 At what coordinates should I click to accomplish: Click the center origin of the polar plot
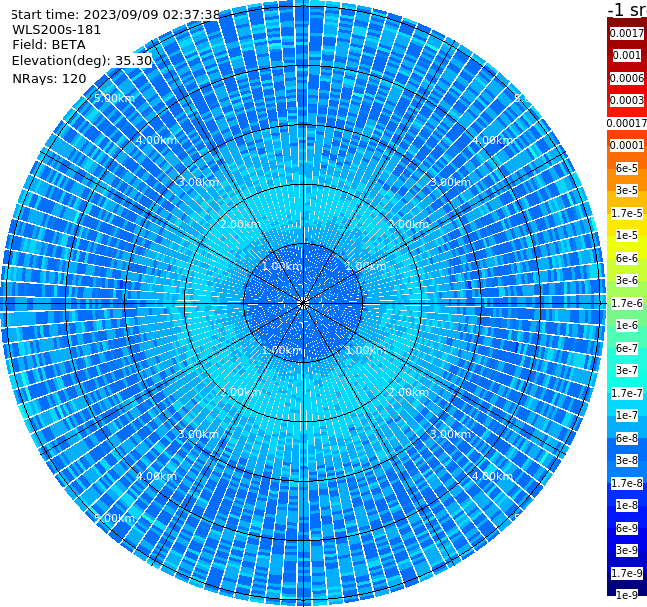click(x=303, y=303)
